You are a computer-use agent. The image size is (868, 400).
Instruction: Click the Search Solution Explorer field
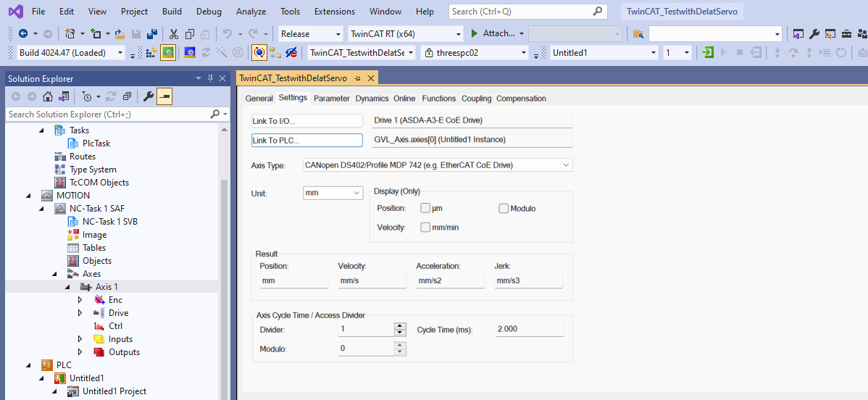click(x=118, y=114)
